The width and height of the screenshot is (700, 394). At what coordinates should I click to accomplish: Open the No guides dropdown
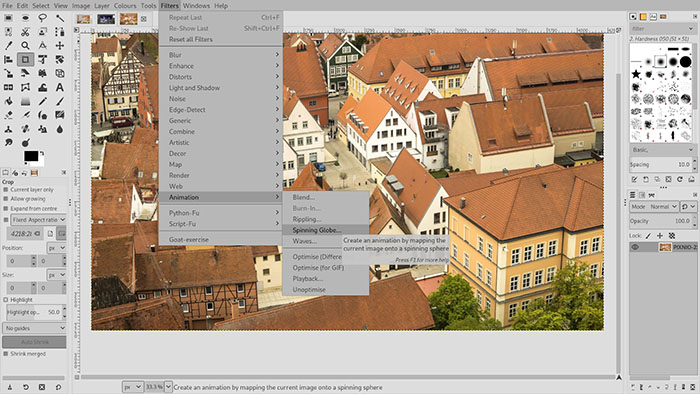[34, 328]
